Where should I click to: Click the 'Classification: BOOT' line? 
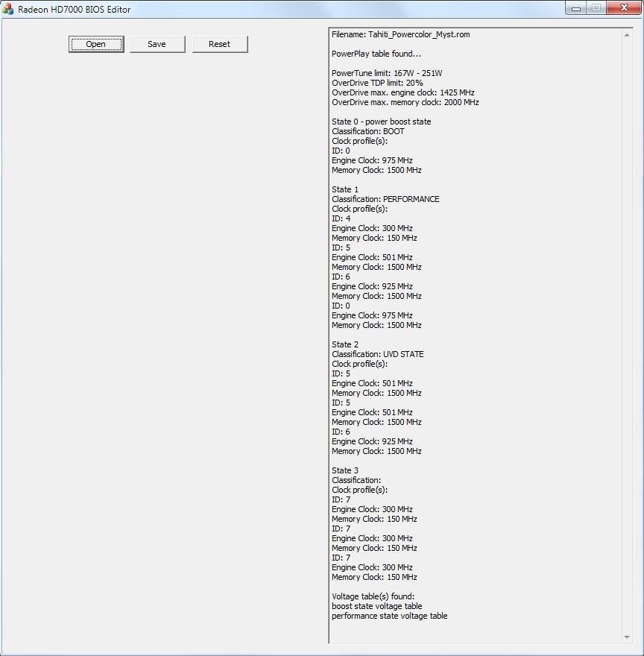click(367, 131)
